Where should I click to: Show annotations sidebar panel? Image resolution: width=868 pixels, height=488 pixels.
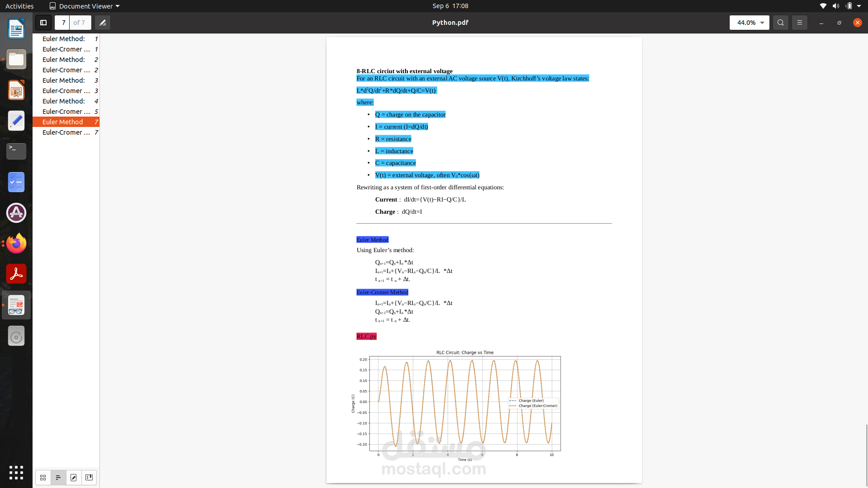pos(74,478)
